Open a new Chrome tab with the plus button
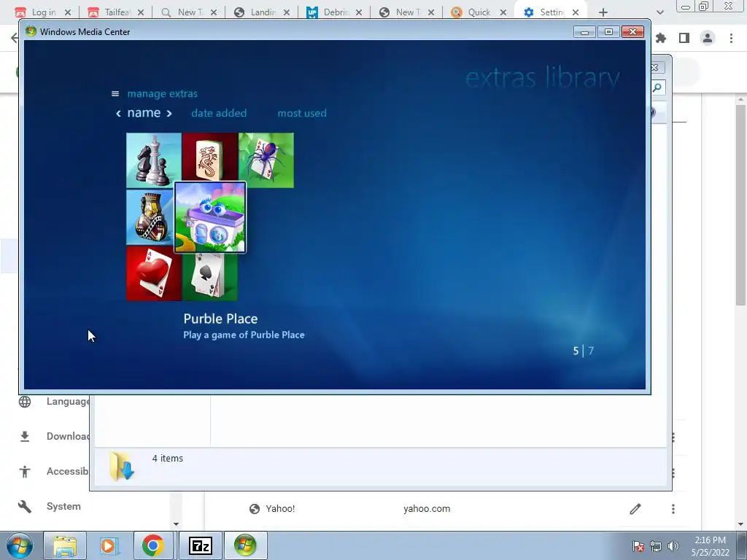Viewport: 747px width, 560px height. click(603, 12)
